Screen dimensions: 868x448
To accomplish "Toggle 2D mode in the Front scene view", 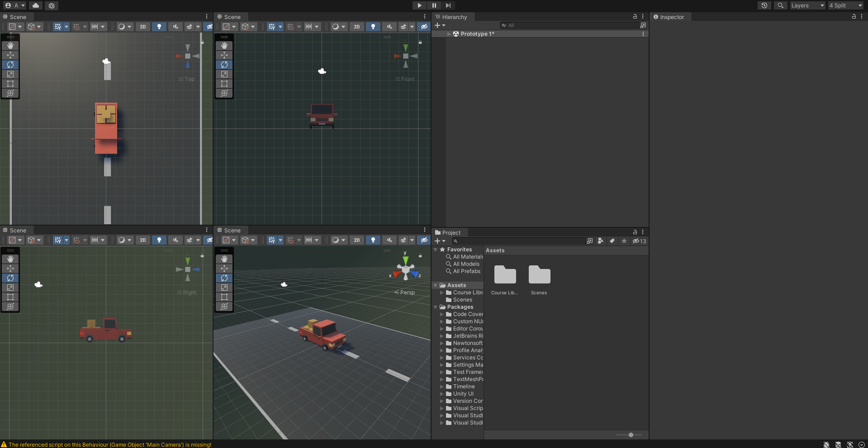I will [357, 27].
